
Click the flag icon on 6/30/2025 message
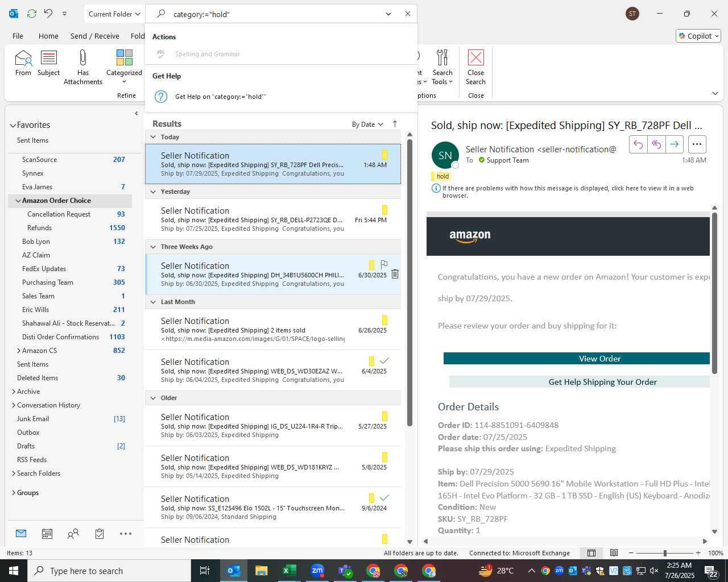coord(384,264)
